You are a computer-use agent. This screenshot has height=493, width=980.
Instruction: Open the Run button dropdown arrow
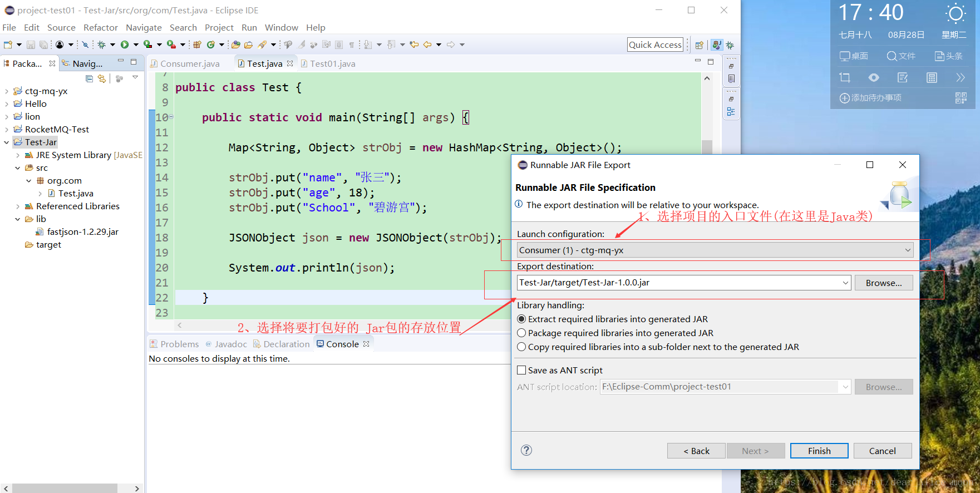pyautogui.click(x=135, y=45)
